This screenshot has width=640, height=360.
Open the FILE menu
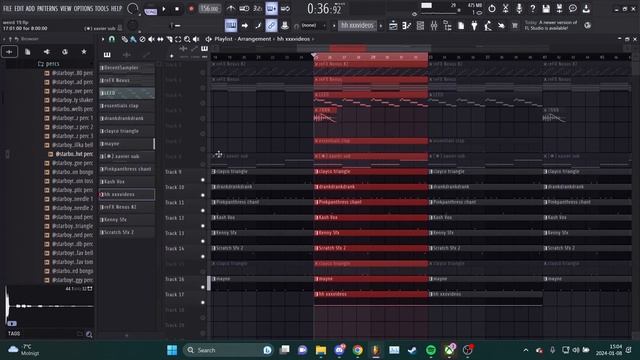pos(7,8)
